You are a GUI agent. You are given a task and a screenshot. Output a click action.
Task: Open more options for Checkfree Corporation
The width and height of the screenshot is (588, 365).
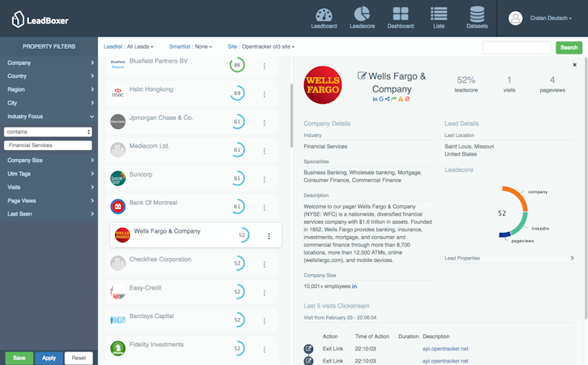(x=264, y=264)
